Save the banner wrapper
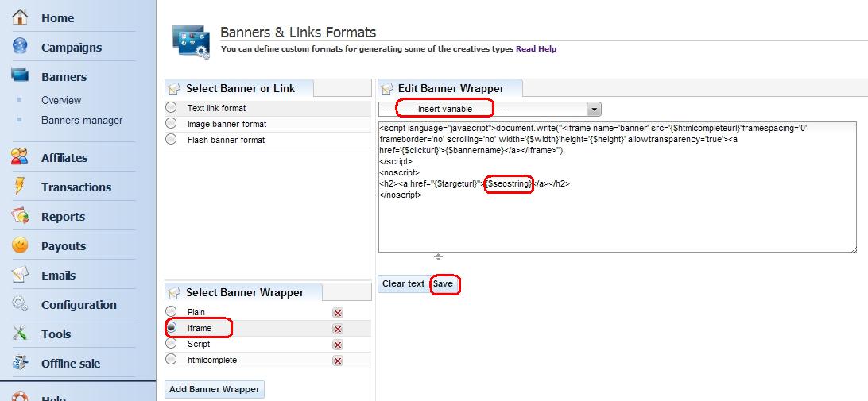 click(443, 284)
